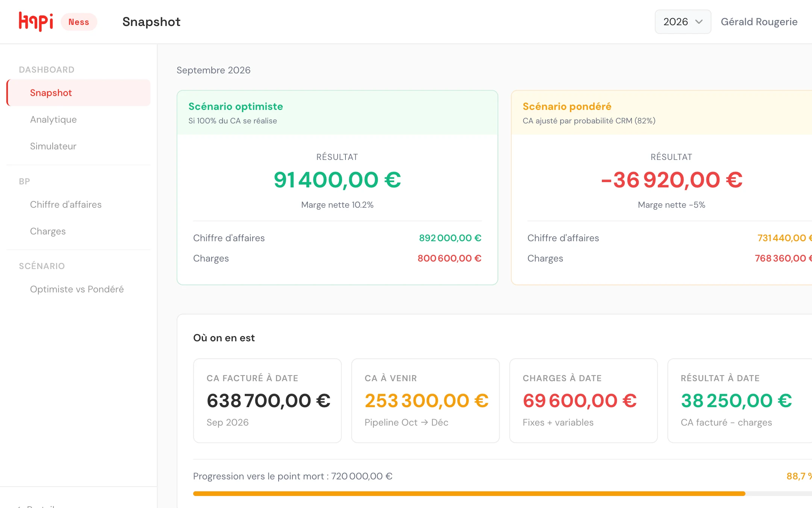
Task: Click Si 100% du CA se réalise
Action: 233,121
